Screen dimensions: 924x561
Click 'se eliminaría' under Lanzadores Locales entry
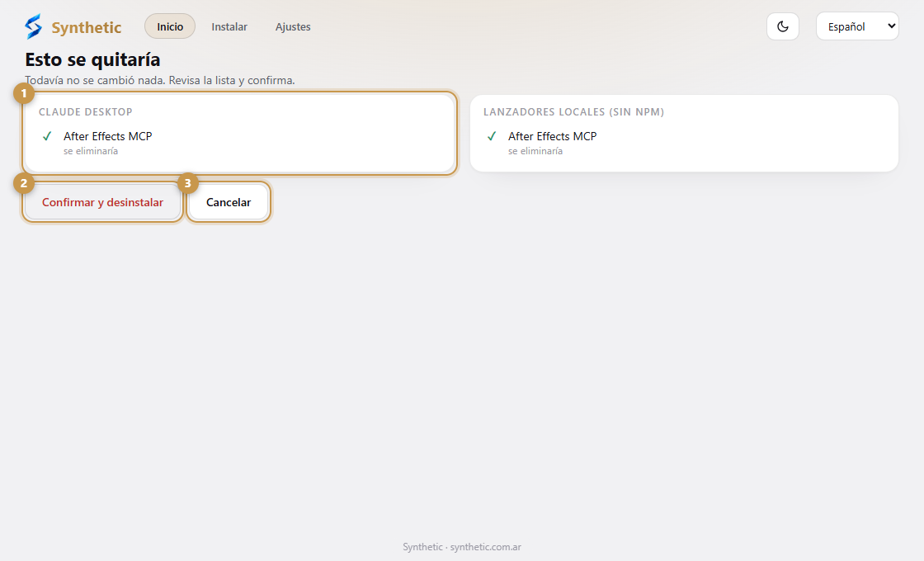pyautogui.click(x=535, y=151)
